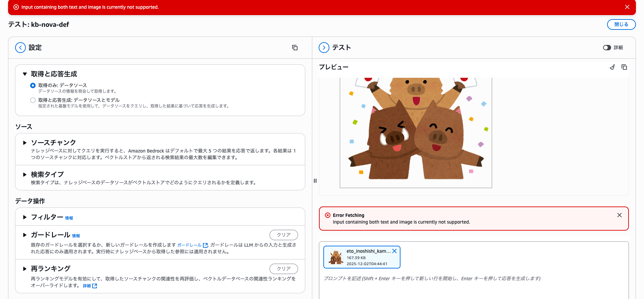The height and width of the screenshot is (299, 644).
Task: Toggle the 詳細 switch
Action: tap(607, 48)
